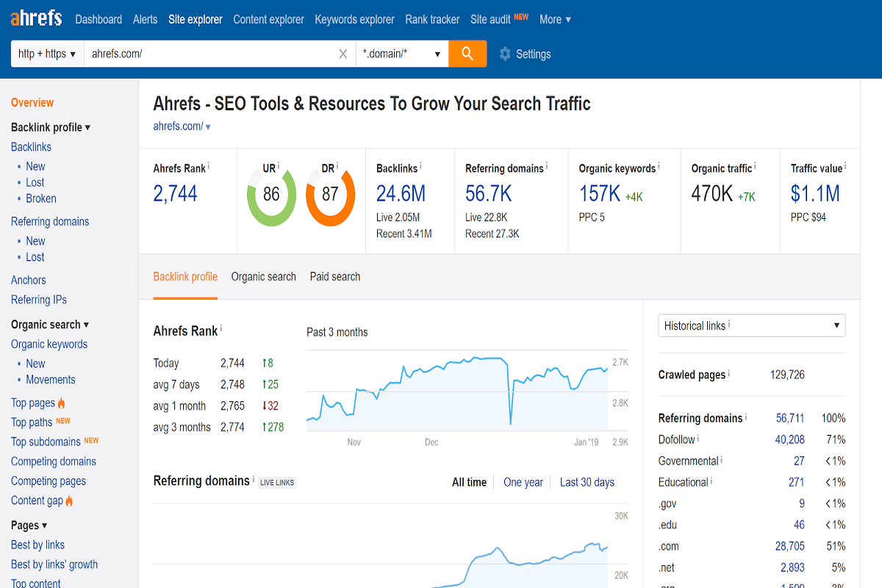This screenshot has width=882, height=588.
Task: Click info icon next to Ahrefs Rank chart title
Action: [221, 329]
